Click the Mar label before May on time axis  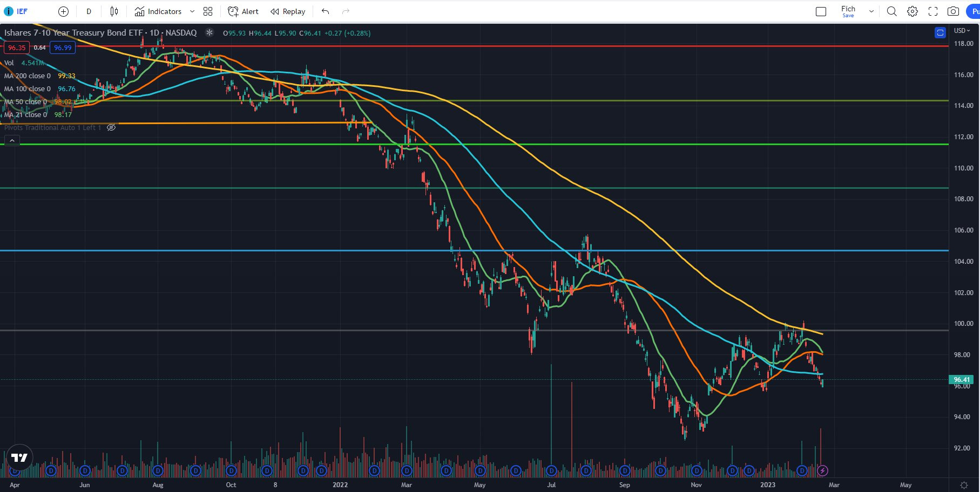834,485
